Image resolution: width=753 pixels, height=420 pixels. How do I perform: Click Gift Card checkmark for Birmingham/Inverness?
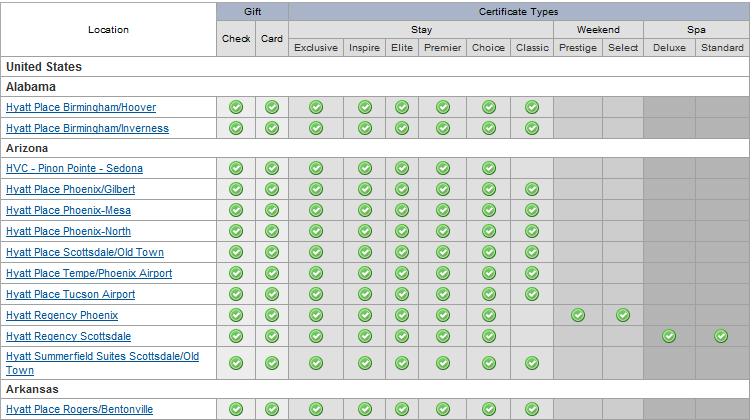[272, 128]
